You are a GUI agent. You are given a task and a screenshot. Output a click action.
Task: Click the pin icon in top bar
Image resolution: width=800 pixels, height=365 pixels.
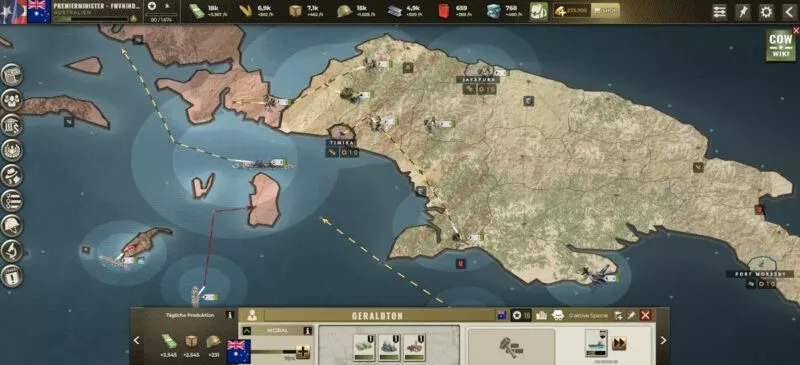[743, 12]
